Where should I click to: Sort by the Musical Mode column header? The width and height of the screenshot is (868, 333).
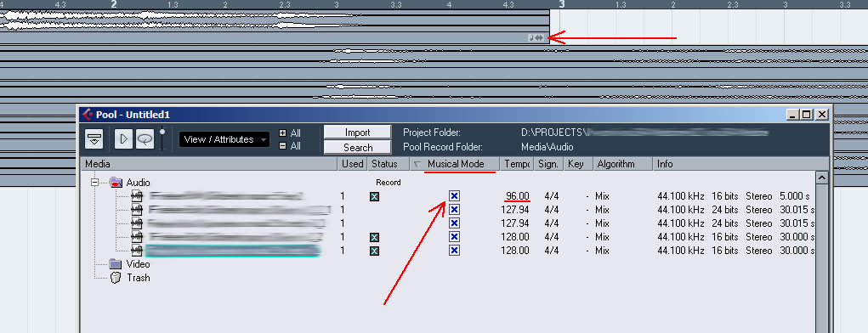coord(456,164)
